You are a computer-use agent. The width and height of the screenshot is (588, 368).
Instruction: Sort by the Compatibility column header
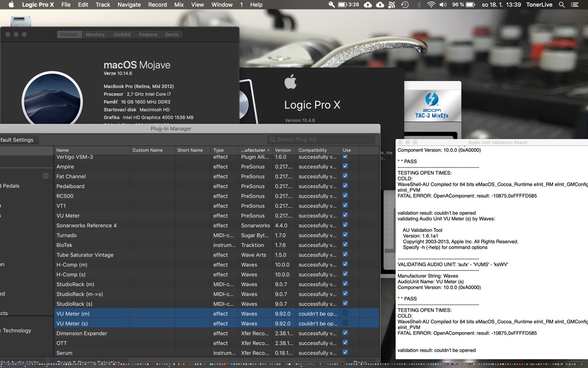[x=318, y=150]
